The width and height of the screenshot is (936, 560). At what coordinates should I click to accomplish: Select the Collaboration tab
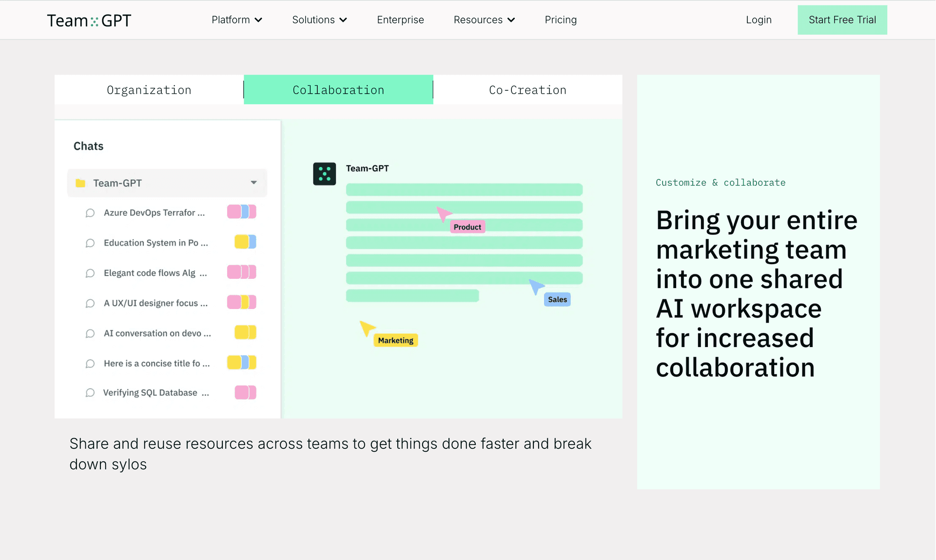tap(338, 90)
